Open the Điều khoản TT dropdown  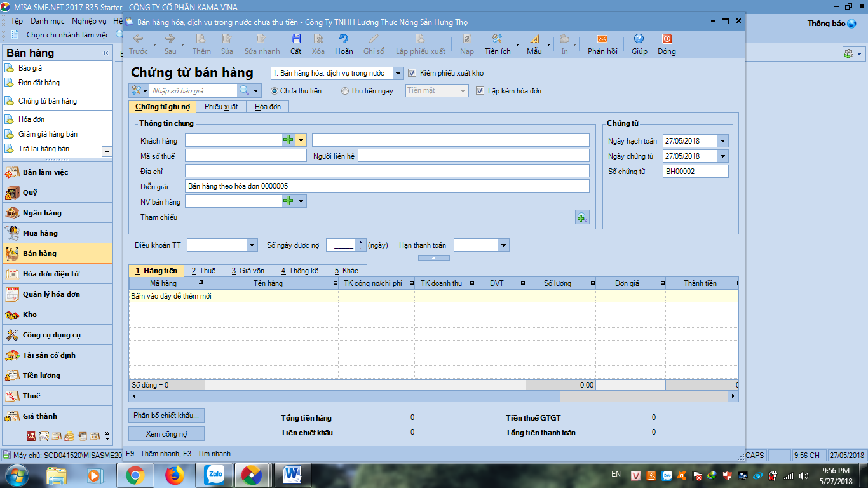[252, 245]
